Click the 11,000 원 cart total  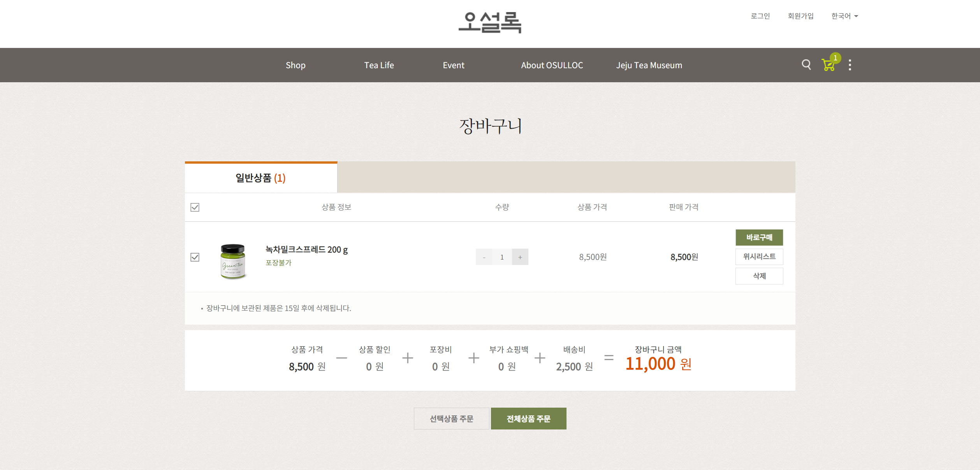click(658, 364)
